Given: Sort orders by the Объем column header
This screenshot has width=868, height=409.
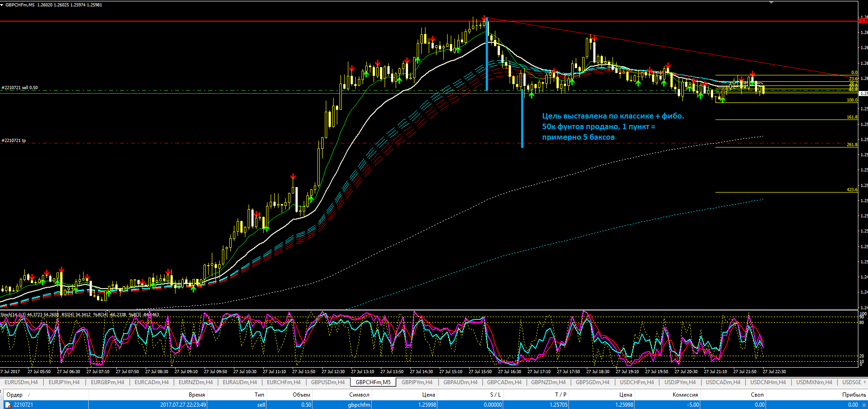Looking at the screenshot, I should pos(290,395).
